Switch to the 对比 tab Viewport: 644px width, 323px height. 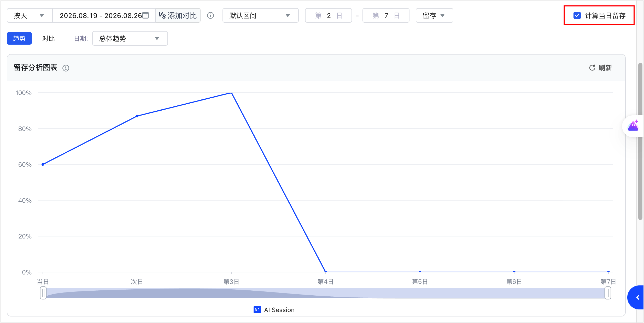pos(49,39)
